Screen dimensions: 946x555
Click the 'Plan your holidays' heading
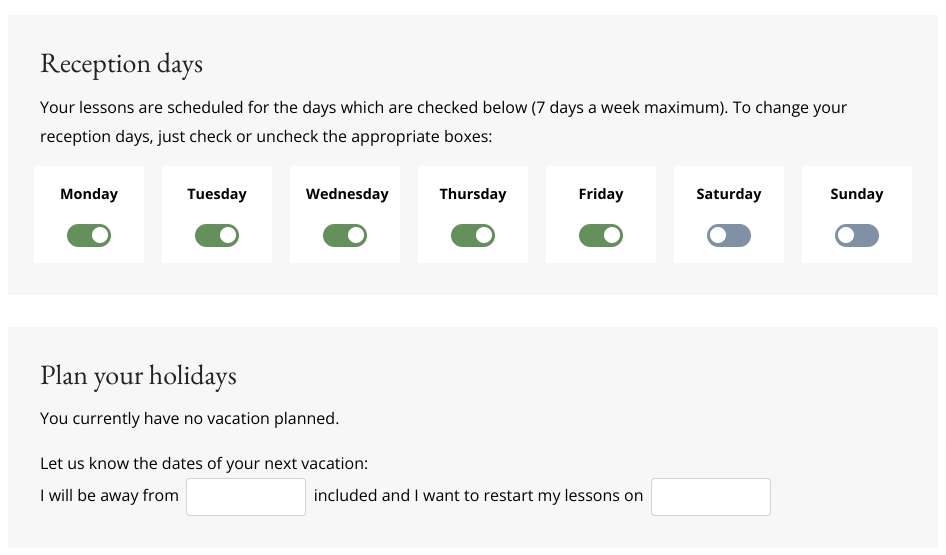(x=138, y=376)
